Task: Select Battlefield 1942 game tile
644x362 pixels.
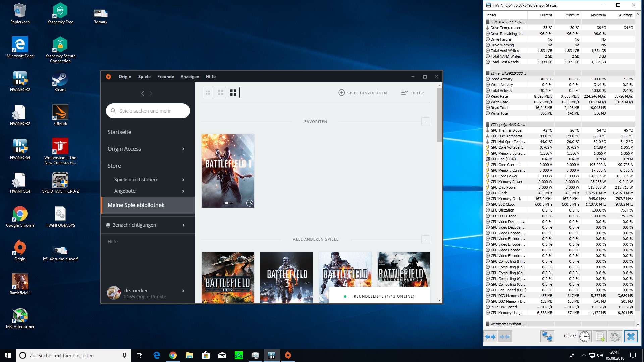Action: 228,278
